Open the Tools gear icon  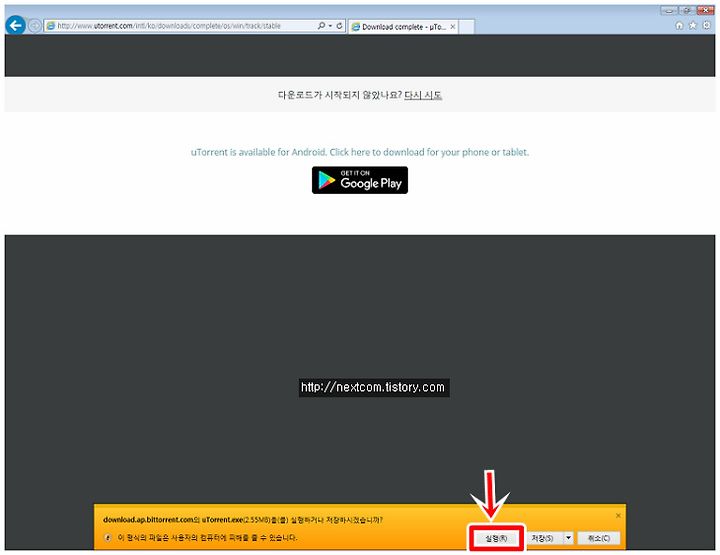(707, 26)
